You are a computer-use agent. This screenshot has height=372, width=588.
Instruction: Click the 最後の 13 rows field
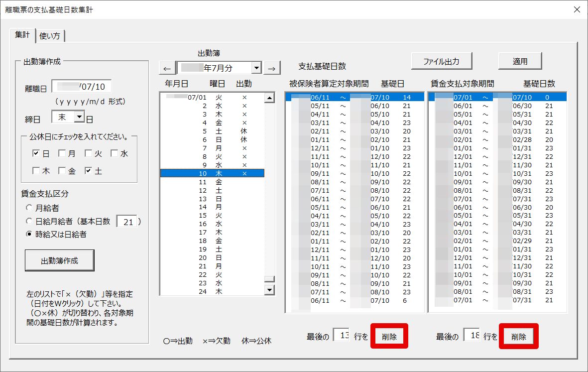[342, 335]
